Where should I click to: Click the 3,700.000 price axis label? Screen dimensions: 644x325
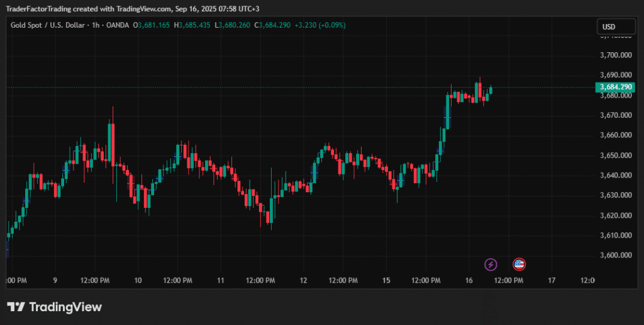pyautogui.click(x=616, y=55)
